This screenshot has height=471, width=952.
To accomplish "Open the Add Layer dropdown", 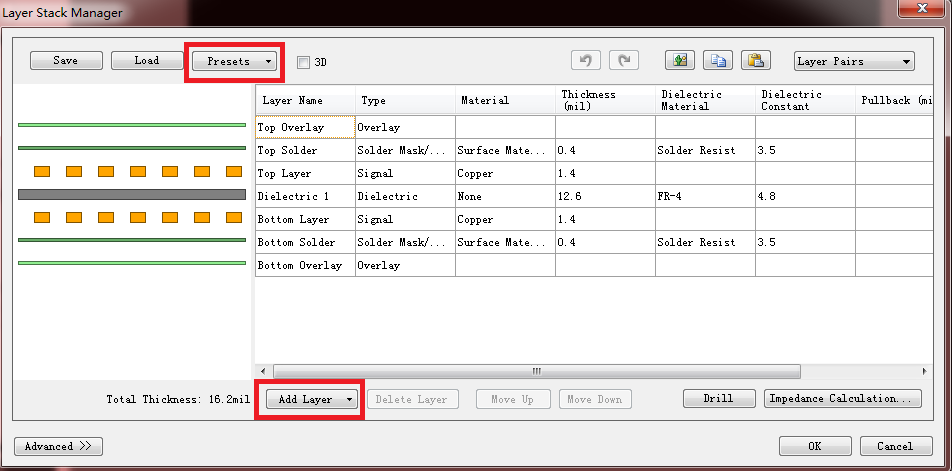I will tap(312, 399).
